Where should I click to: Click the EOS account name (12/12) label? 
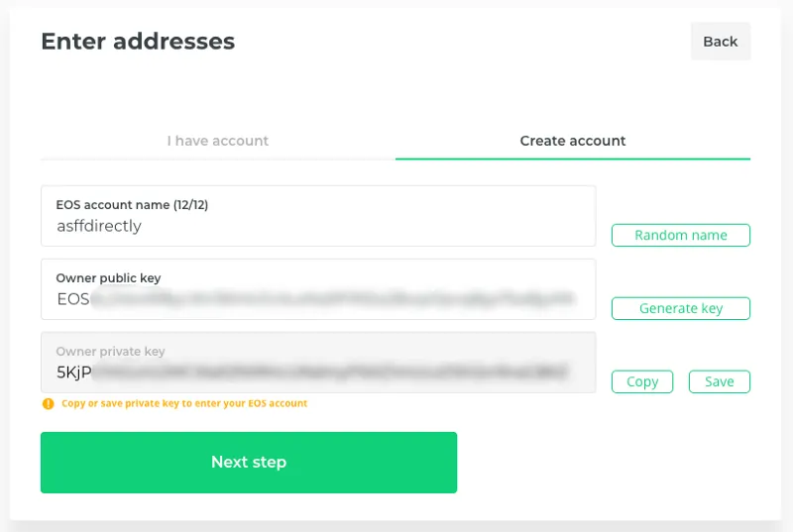tap(132, 205)
